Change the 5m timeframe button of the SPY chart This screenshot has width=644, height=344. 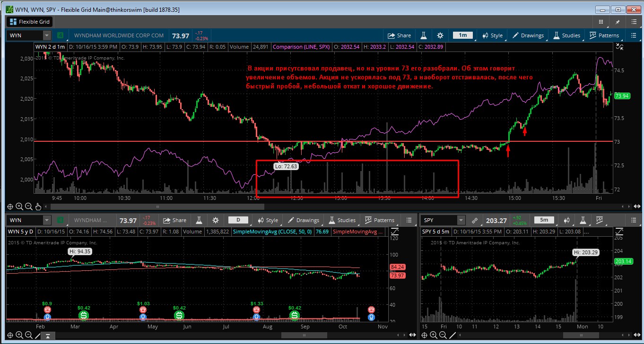pos(544,220)
